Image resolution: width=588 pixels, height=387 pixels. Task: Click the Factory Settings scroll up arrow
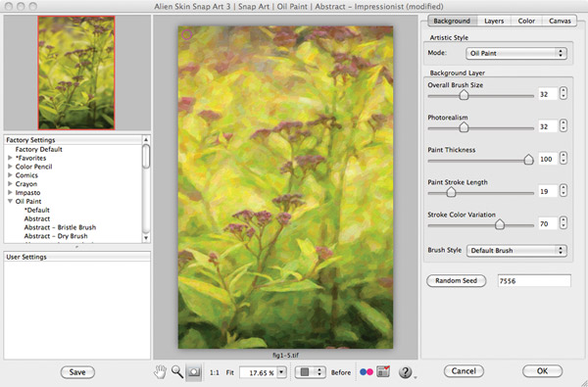tap(146, 139)
